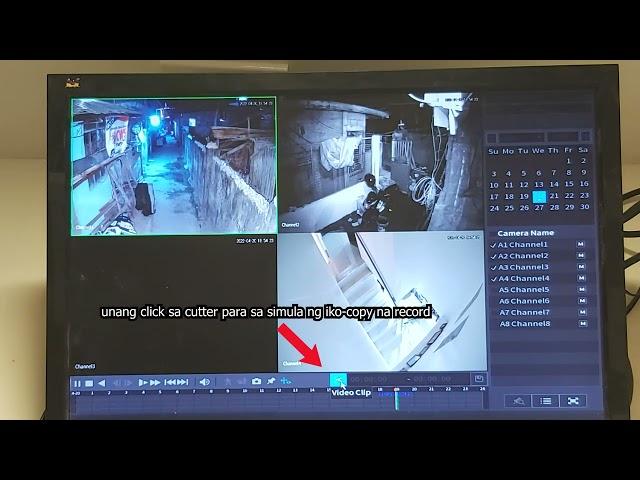The height and width of the screenshot is (480, 640).
Task: Select the Channel2 video pane
Action: pos(381,162)
